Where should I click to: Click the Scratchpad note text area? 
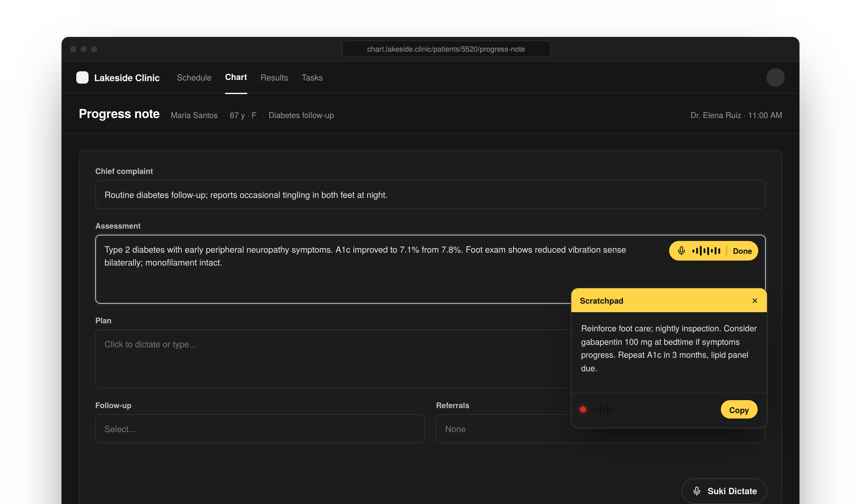point(669,352)
